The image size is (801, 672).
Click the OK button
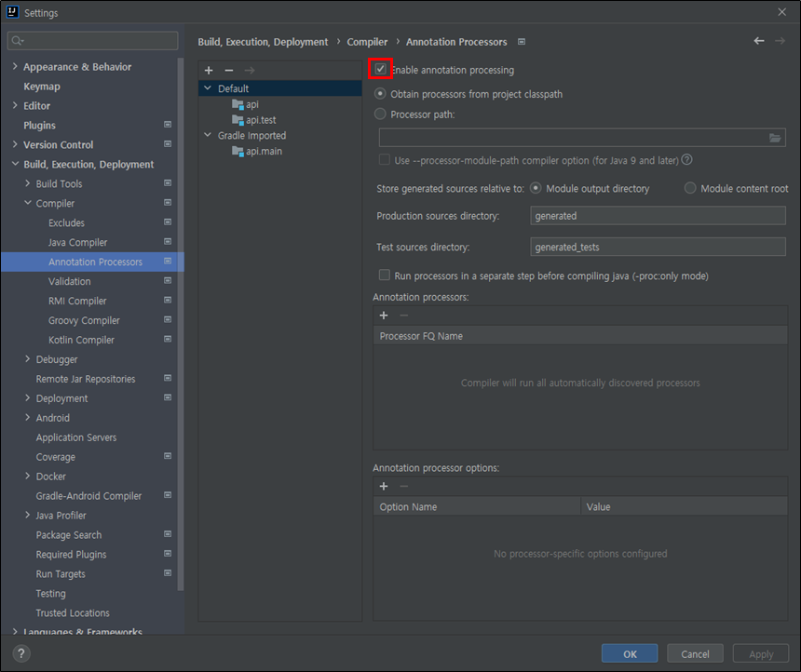tap(630, 654)
